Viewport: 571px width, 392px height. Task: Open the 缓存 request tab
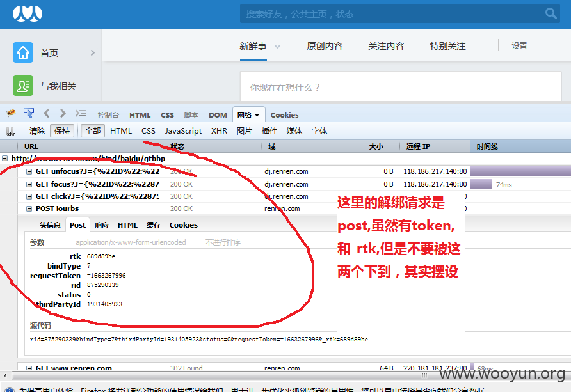point(153,225)
